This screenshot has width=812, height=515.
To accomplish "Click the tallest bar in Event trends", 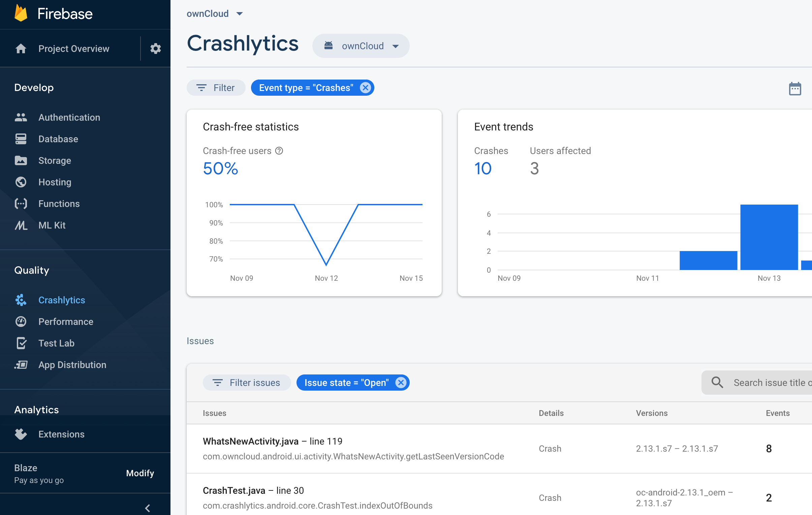I will (x=769, y=237).
